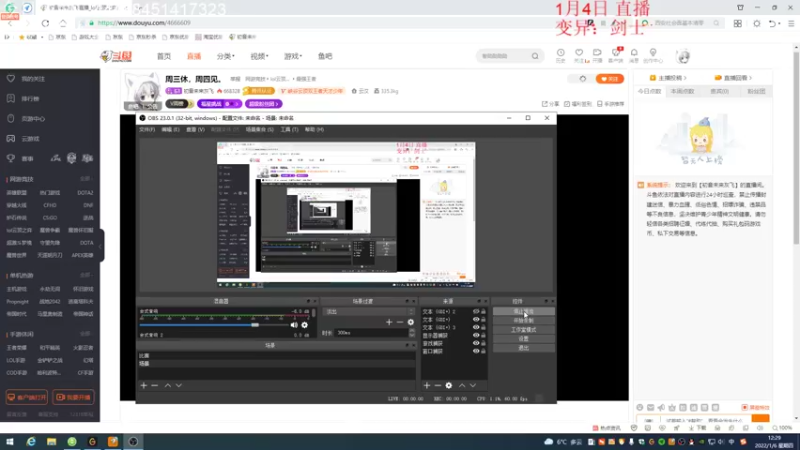Click 工作室模式 button in OBS controls
800x450 pixels.
pyautogui.click(x=523, y=330)
